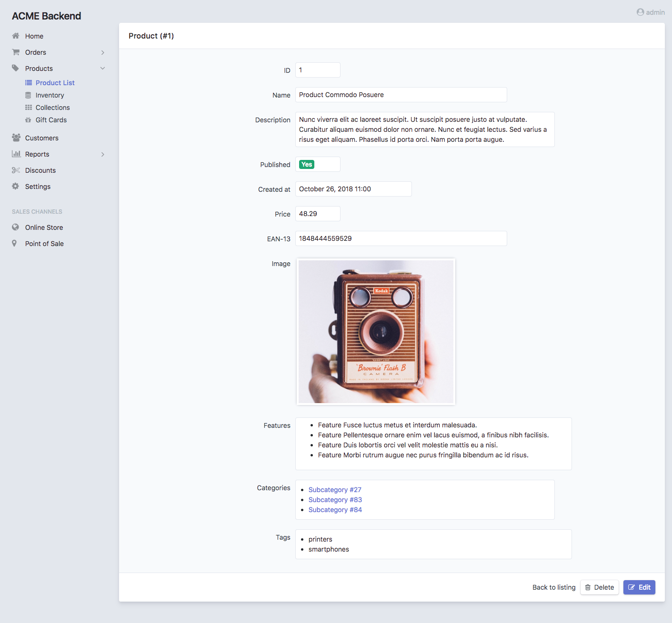Go to Gift Cards menu item
Screen dimensions: 672x623
point(51,120)
